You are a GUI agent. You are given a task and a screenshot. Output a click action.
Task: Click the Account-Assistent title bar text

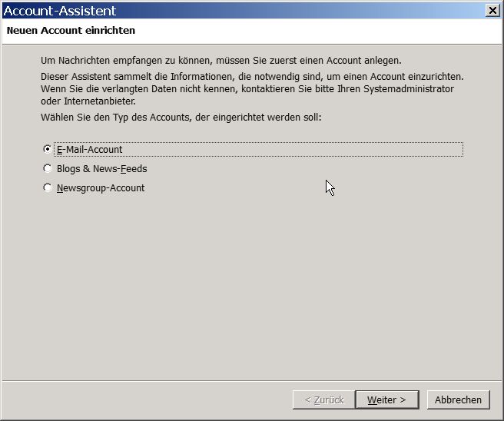point(60,11)
